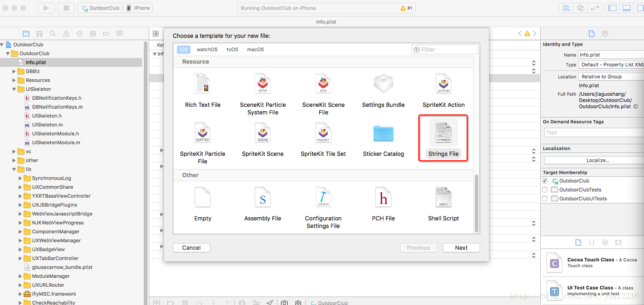Image resolution: width=644 pixels, height=305 pixels.
Task: Select Cocoa Touch Class in library
Action: click(x=592, y=263)
